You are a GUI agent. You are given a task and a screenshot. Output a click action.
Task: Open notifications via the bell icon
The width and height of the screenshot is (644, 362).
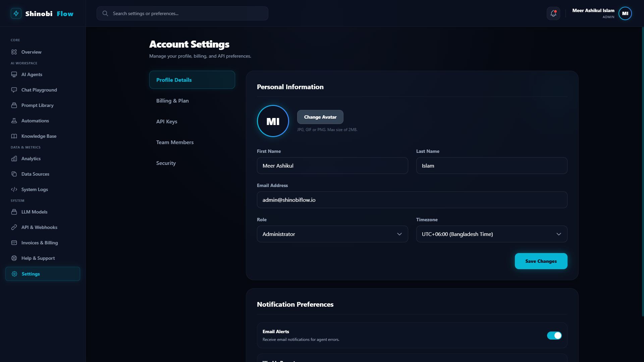[x=553, y=13]
